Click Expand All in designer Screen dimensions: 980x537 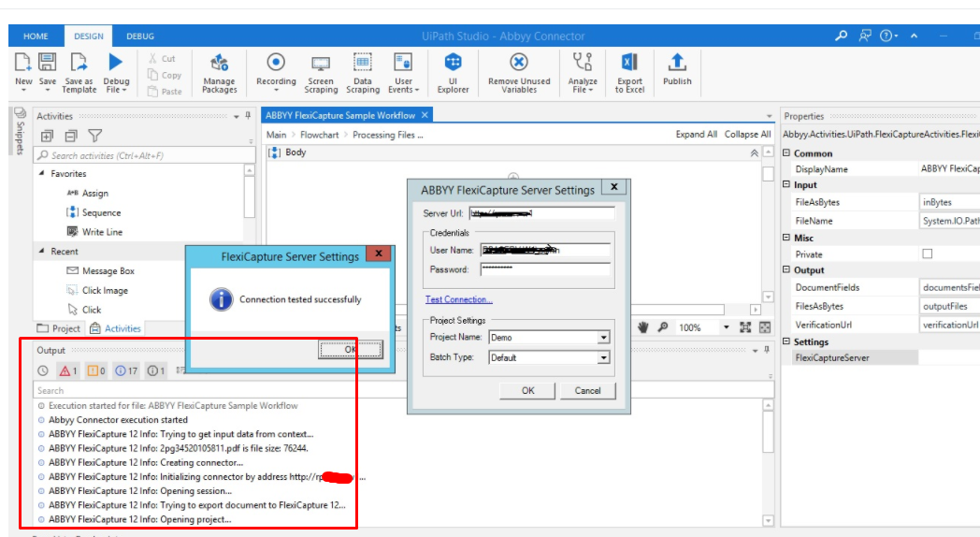click(x=697, y=135)
